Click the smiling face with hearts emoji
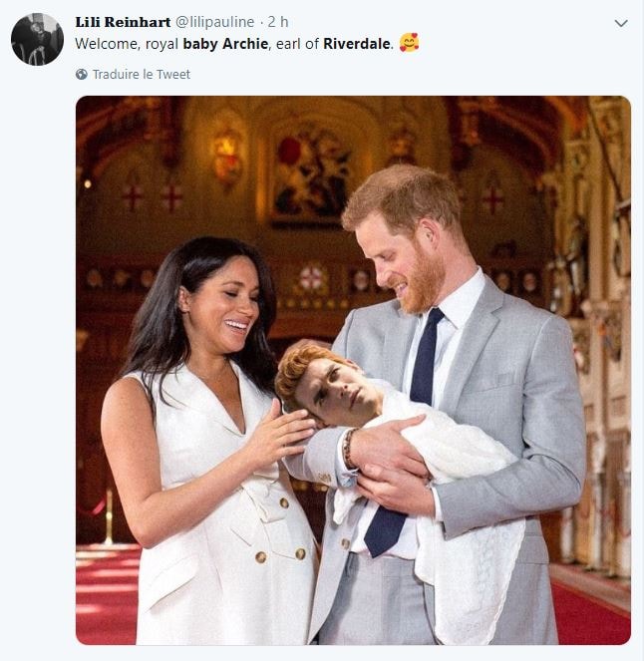Image resolution: width=644 pixels, height=661 pixels. tap(410, 43)
